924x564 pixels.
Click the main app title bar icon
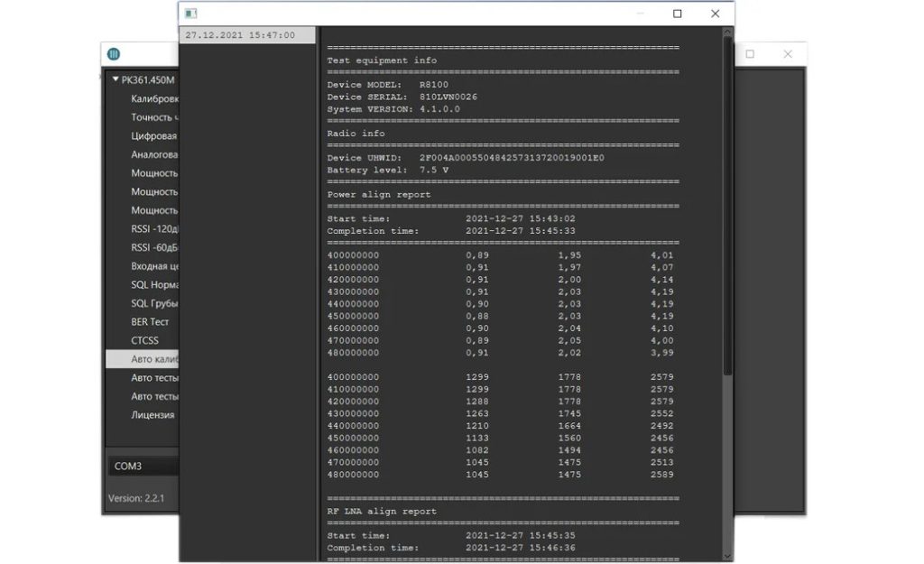[x=114, y=54]
